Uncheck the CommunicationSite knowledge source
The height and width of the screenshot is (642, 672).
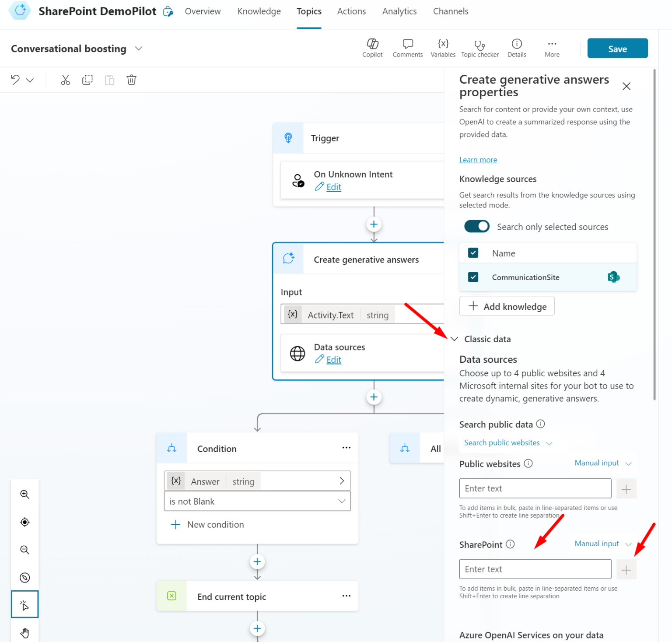(x=473, y=277)
